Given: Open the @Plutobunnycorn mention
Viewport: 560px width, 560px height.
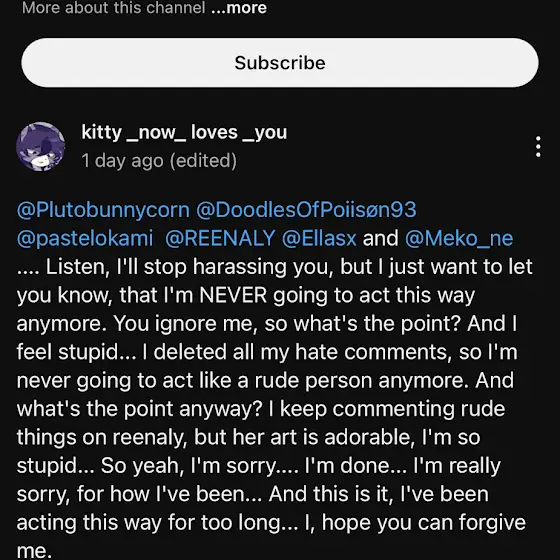Looking at the screenshot, I should 103,210.
